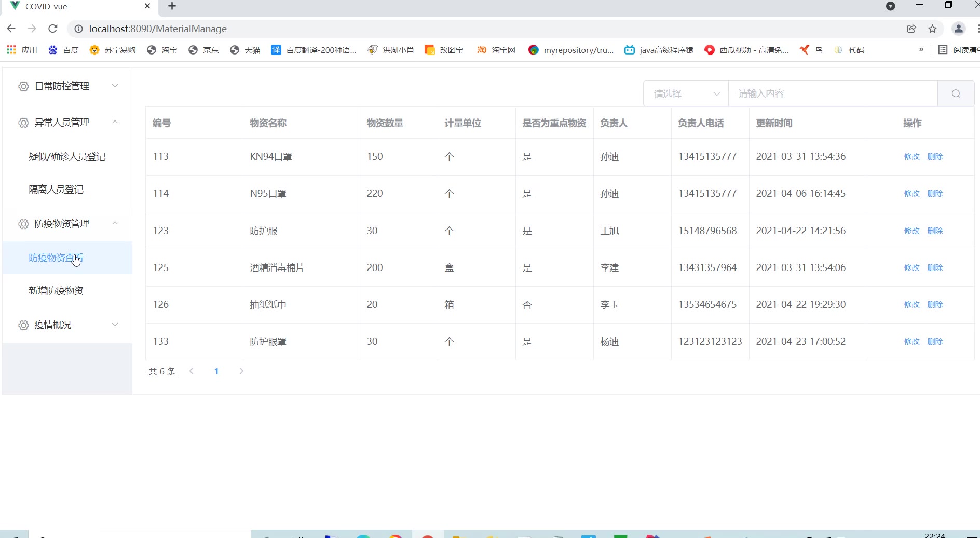Open the browser profile avatar icon

(958, 29)
